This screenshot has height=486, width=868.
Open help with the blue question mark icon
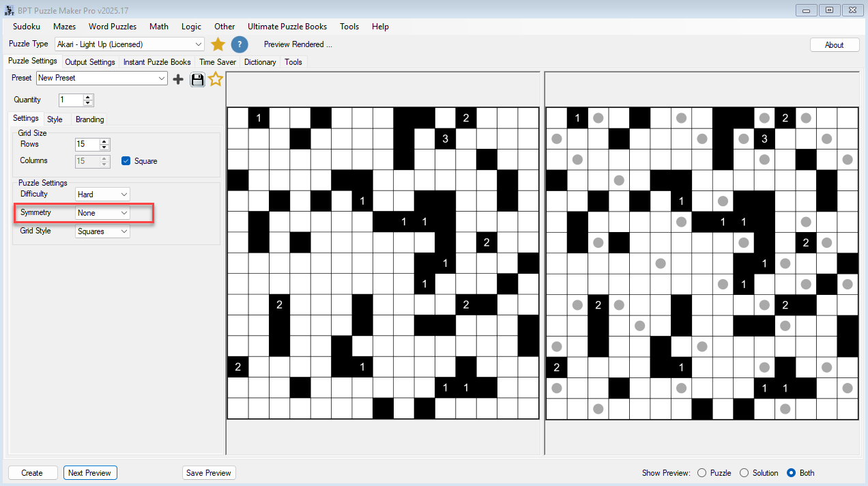(x=239, y=44)
